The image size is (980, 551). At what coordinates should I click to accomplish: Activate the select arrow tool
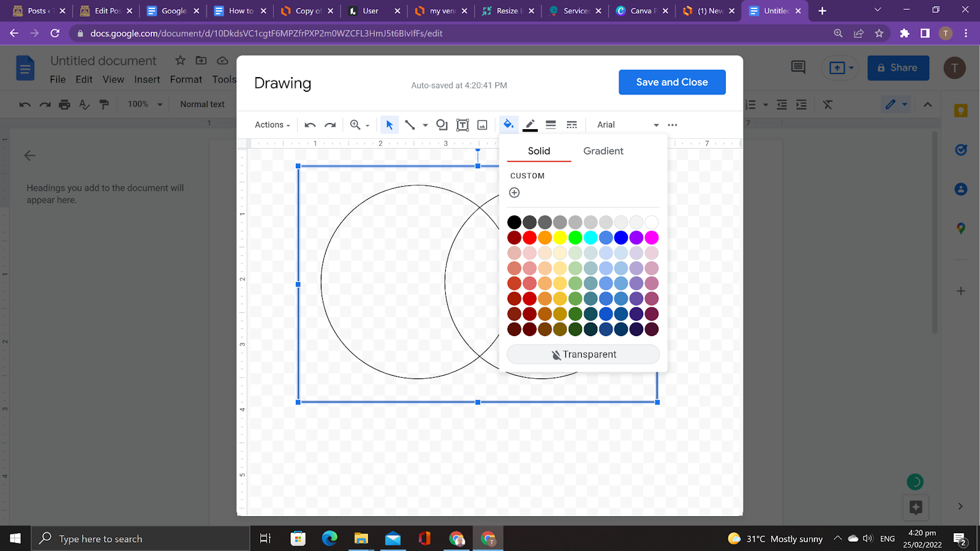coord(390,125)
